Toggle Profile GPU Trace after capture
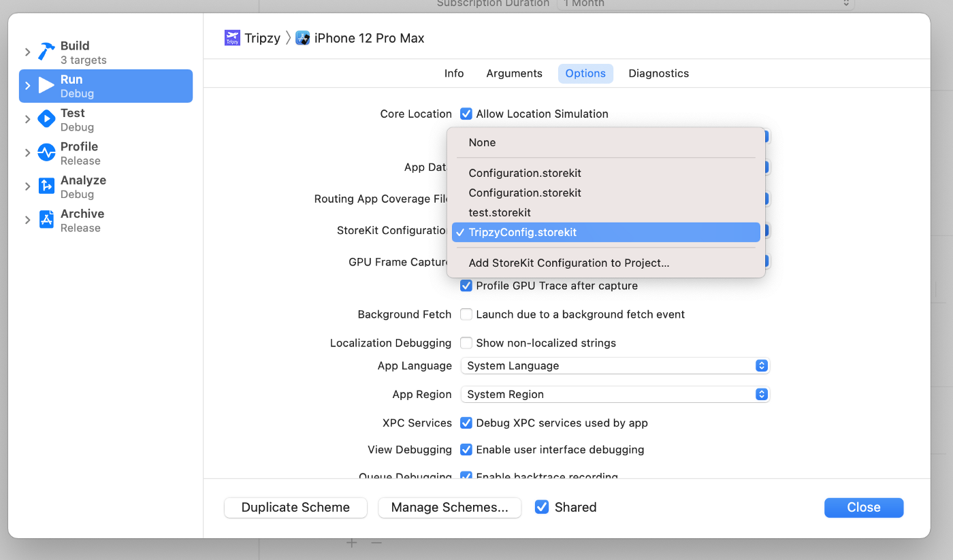 (x=466, y=286)
